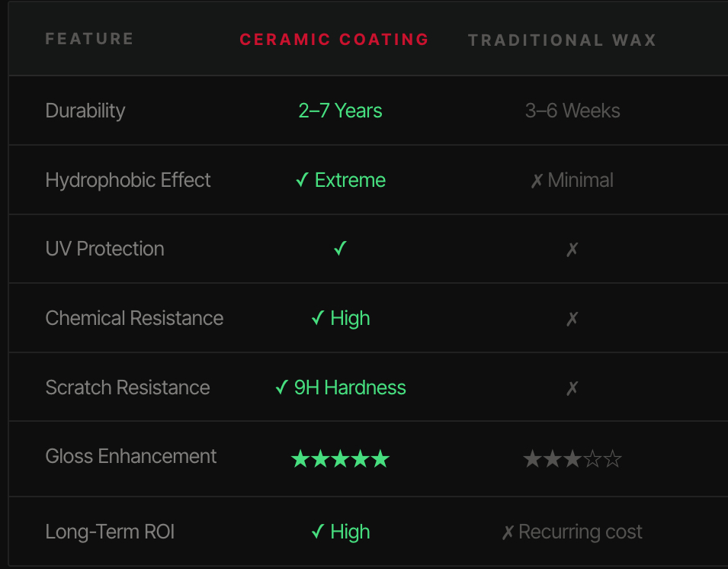
Task: Click the Traditional Wax column header
Action: (x=562, y=40)
